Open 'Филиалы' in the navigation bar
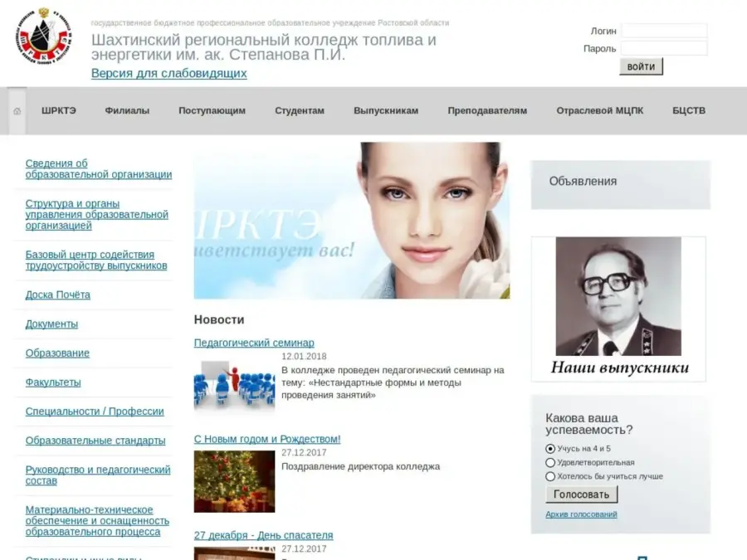The image size is (747, 560). tap(127, 111)
